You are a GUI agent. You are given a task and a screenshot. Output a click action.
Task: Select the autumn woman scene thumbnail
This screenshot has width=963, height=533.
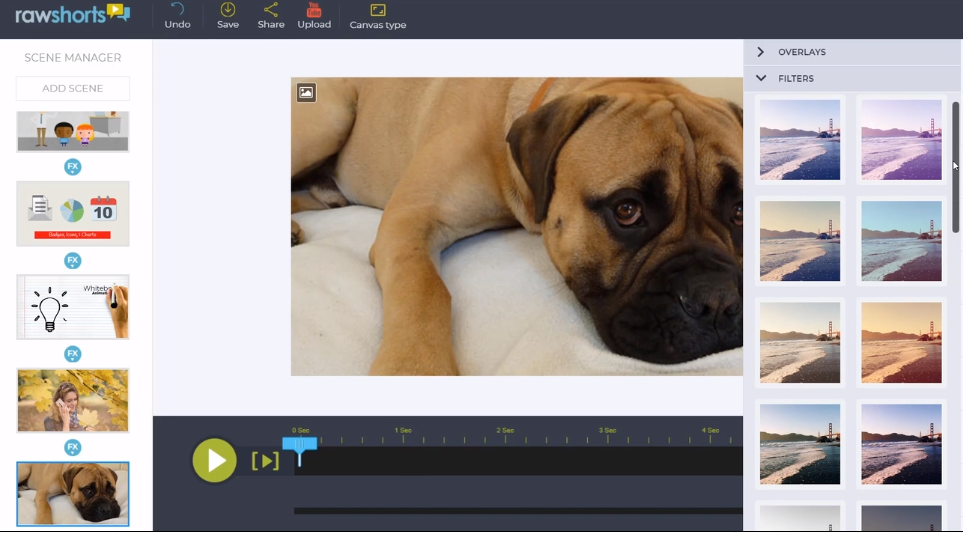pyautogui.click(x=72, y=400)
